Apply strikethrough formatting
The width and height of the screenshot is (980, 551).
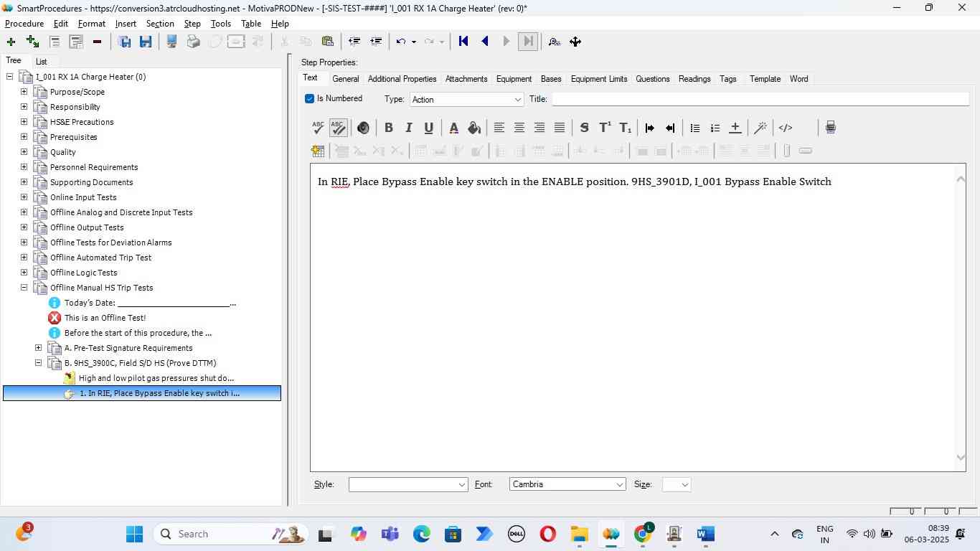tap(585, 128)
